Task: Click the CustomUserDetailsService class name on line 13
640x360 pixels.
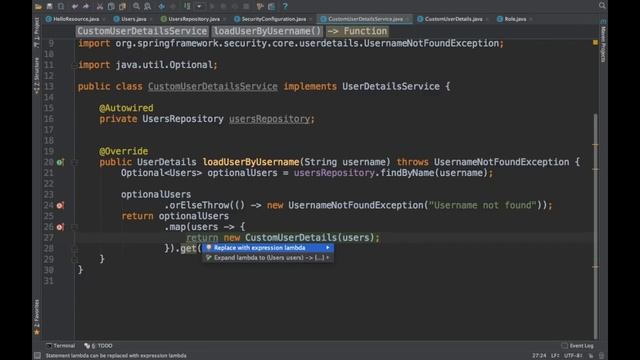Action: coord(213,87)
